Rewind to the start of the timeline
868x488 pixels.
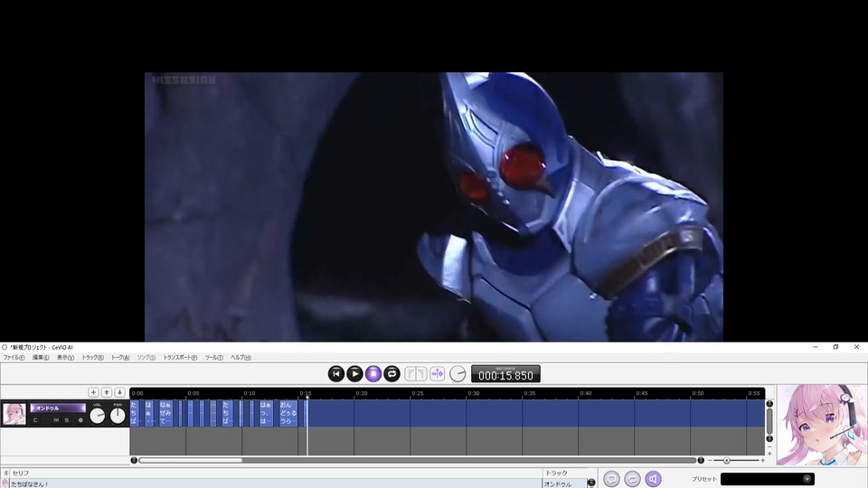click(336, 374)
